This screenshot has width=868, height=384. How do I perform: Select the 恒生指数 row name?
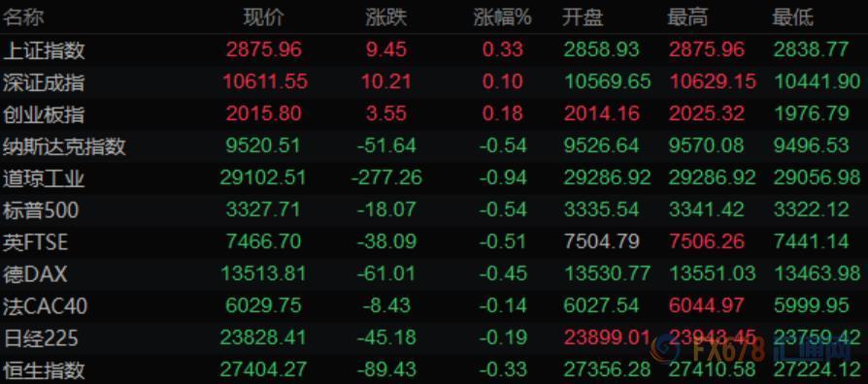45,370
